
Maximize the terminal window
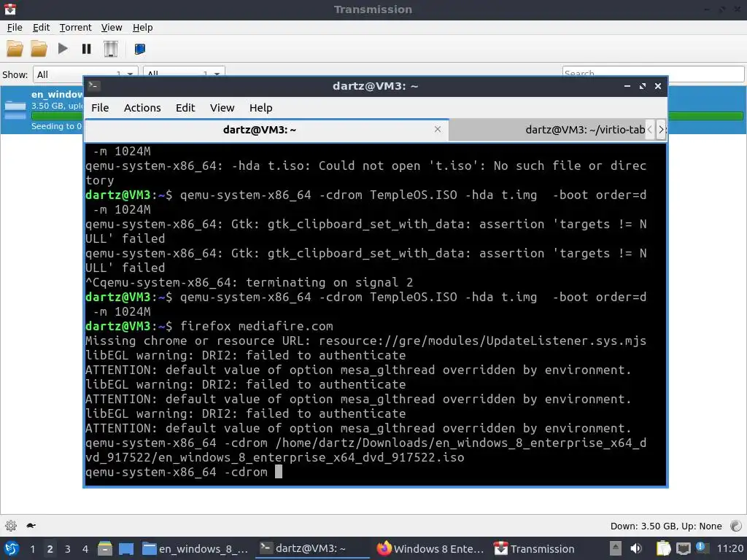[642, 86]
